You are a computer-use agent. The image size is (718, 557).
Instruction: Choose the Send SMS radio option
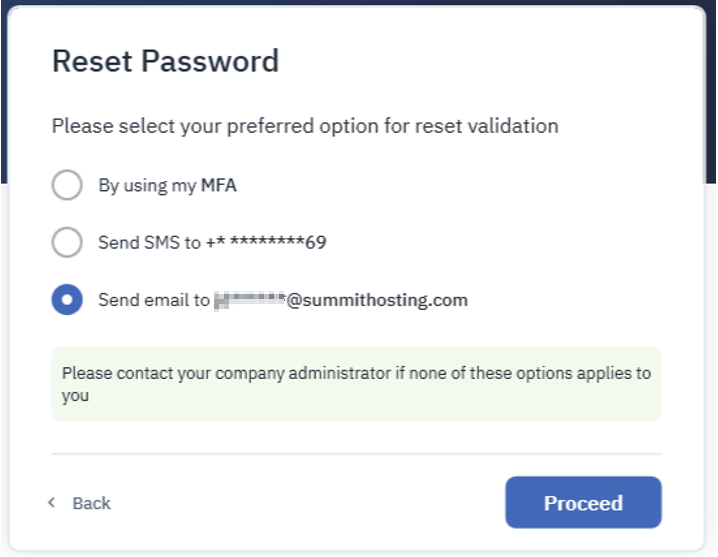click(x=67, y=242)
